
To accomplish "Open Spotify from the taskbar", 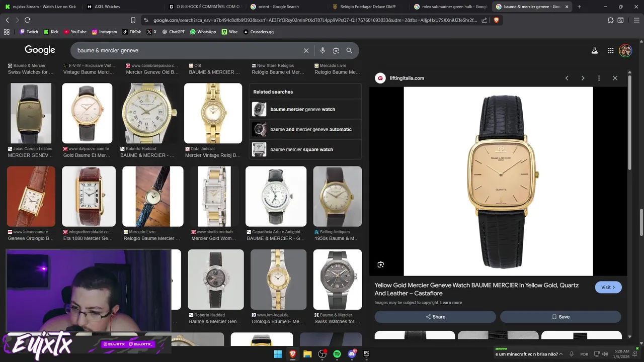I will tap(337, 354).
